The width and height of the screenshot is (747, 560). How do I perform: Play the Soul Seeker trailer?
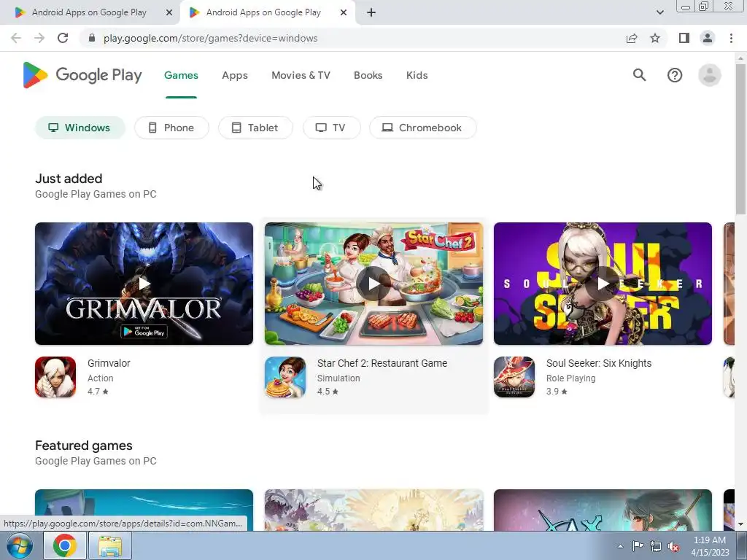(x=603, y=284)
